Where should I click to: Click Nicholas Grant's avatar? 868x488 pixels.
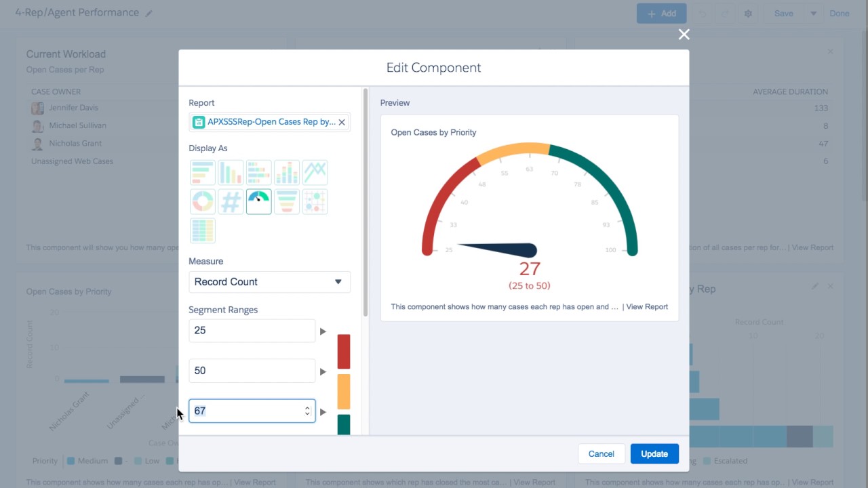click(38, 144)
